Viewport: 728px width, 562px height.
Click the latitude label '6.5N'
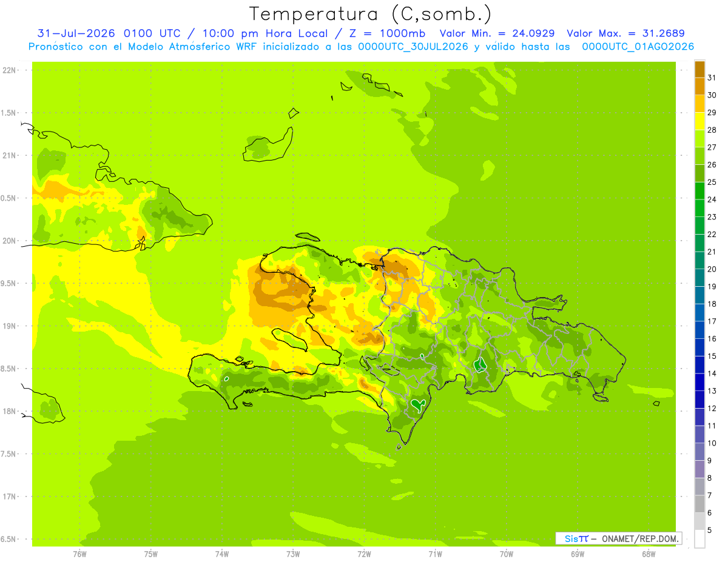pos(9,539)
